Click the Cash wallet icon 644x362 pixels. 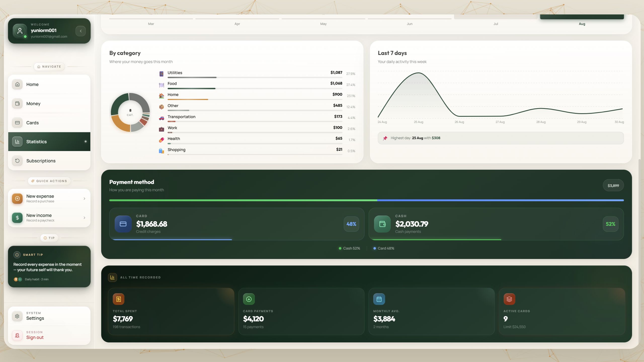(x=382, y=224)
